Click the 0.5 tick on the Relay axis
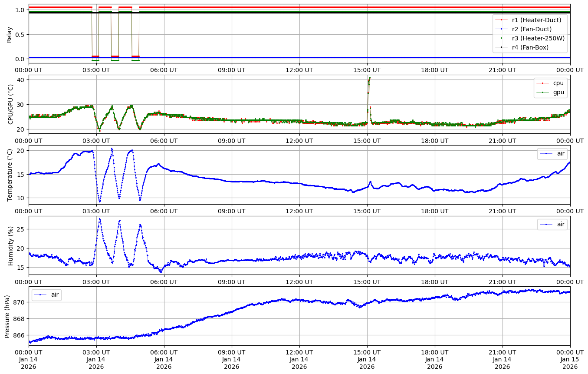This screenshot has height=374, width=588. 20,34
